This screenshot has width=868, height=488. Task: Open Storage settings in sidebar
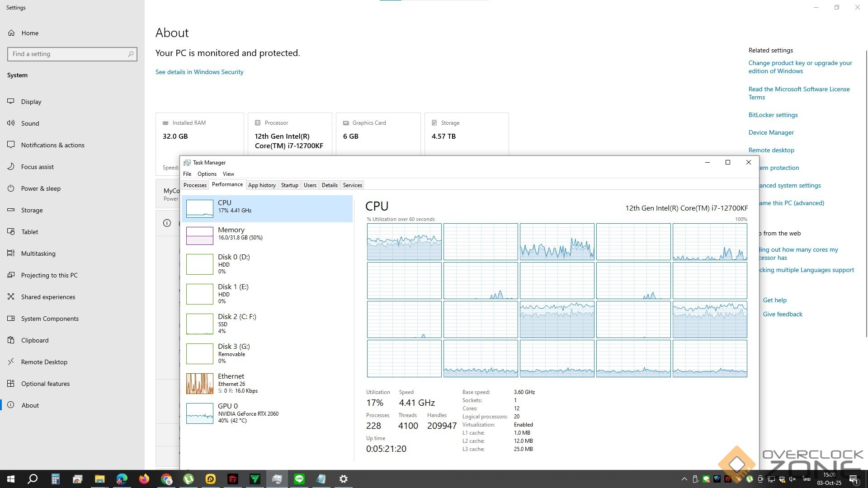(x=32, y=210)
